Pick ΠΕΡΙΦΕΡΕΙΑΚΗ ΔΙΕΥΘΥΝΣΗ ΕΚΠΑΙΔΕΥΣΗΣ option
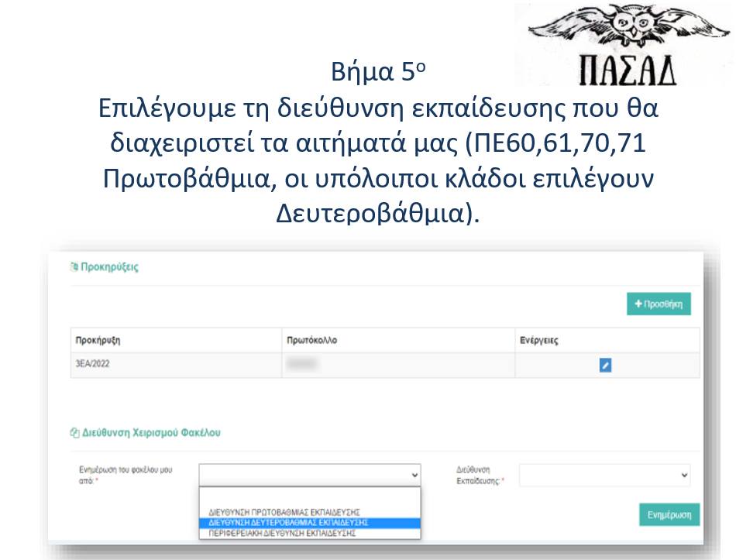 coord(282,533)
